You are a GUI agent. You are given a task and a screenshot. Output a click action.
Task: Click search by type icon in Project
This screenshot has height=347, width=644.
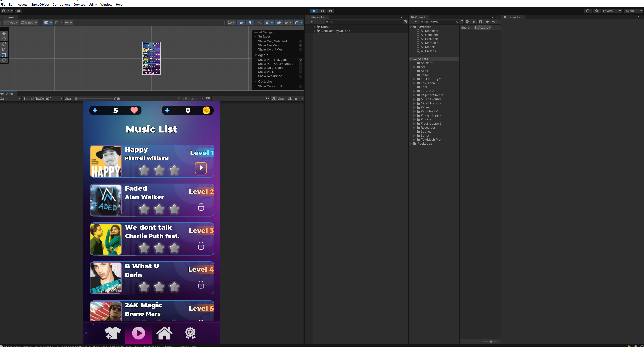click(468, 22)
